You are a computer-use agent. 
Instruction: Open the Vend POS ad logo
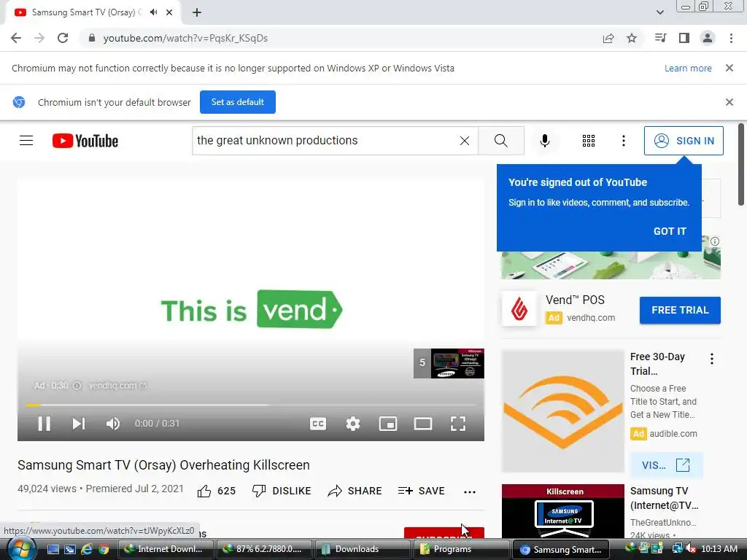tap(519, 308)
